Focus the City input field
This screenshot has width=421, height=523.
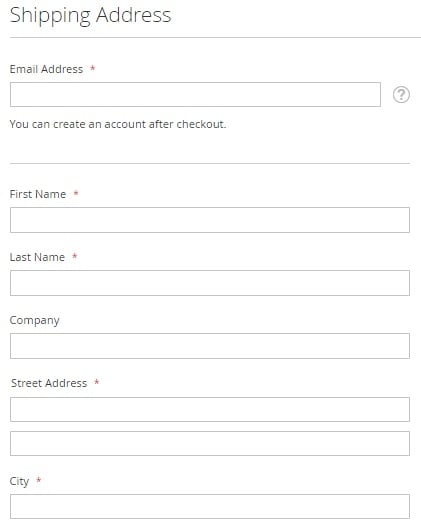pos(210,506)
